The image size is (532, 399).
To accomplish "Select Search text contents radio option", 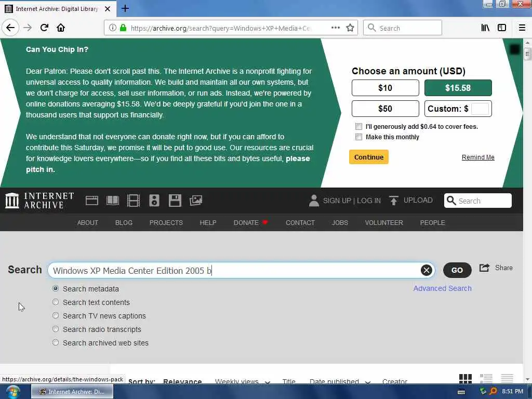I will (56, 302).
